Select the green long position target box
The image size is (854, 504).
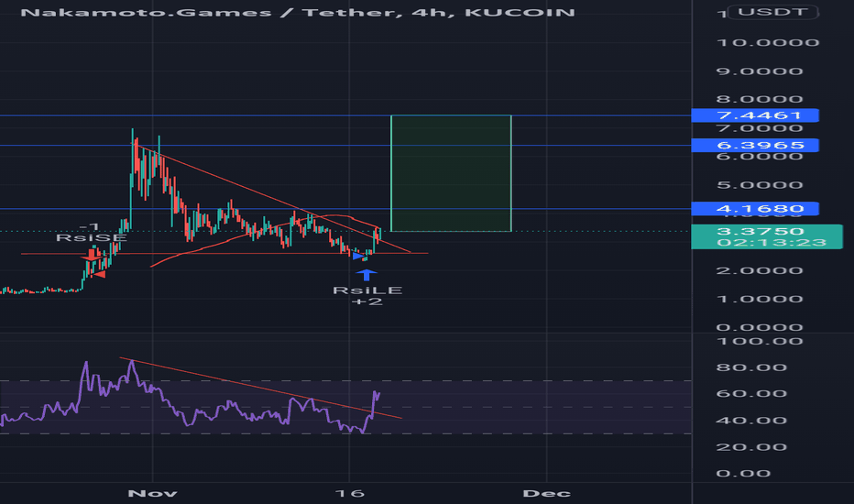tap(451, 173)
